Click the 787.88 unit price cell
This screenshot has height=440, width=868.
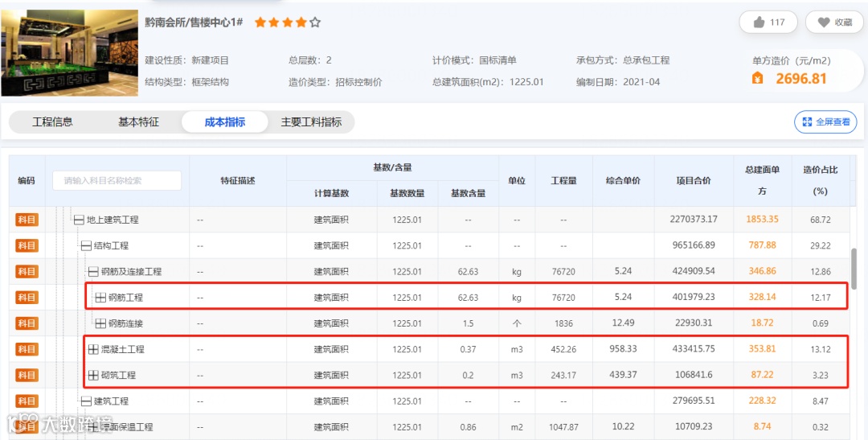762,245
